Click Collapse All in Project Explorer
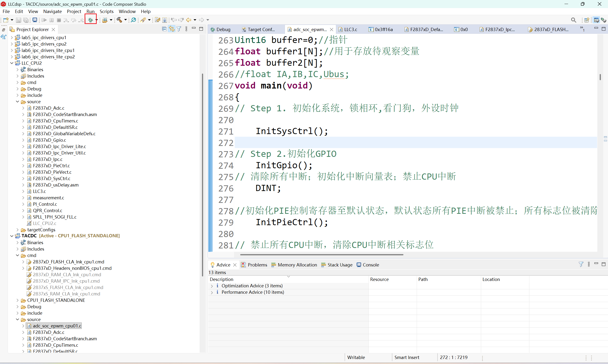 click(x=164, y=29)
